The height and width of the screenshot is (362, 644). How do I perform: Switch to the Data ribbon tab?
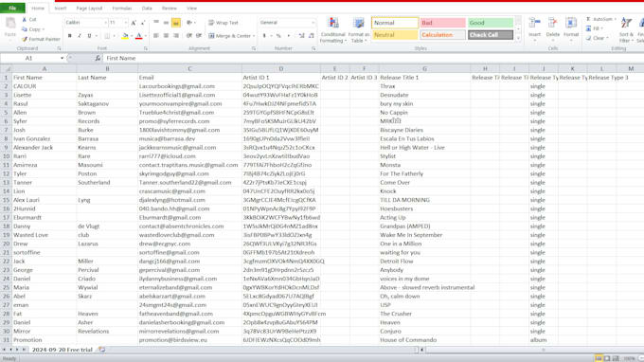(147, 9)
